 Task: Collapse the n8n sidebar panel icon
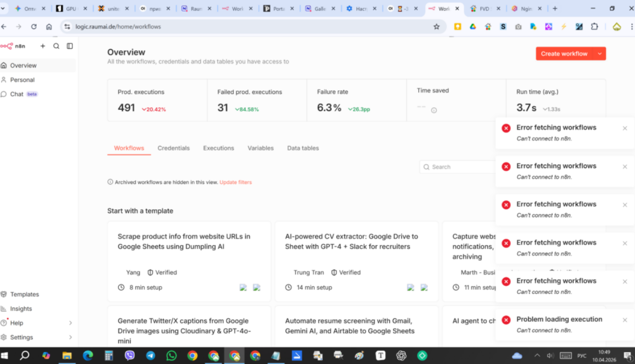(70, 46)
